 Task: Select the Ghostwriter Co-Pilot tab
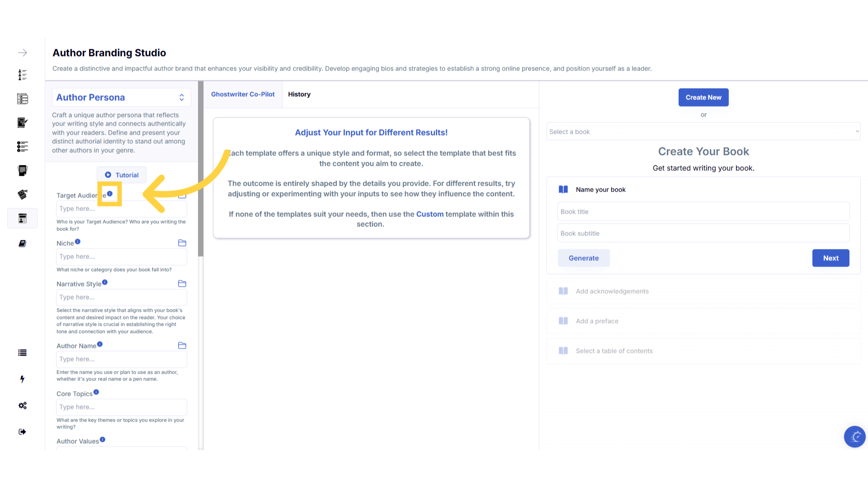click(x=243, y=94)
